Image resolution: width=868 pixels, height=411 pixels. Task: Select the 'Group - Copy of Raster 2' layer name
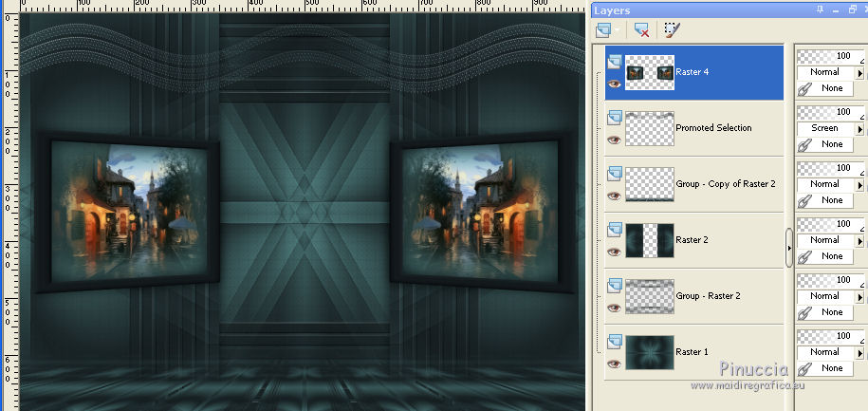(x=726, y=184)
